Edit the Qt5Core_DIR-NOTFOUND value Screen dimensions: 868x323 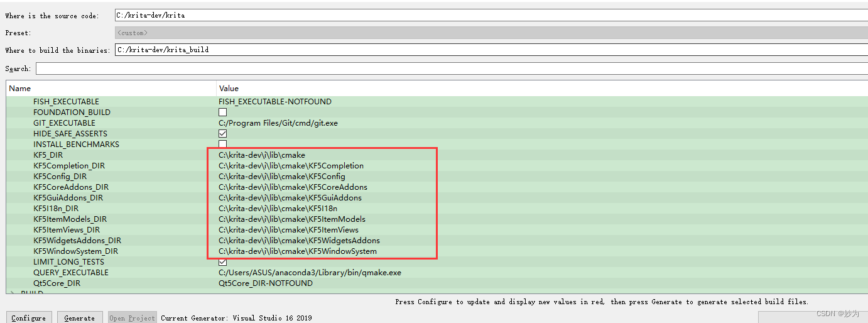(265, 283)
